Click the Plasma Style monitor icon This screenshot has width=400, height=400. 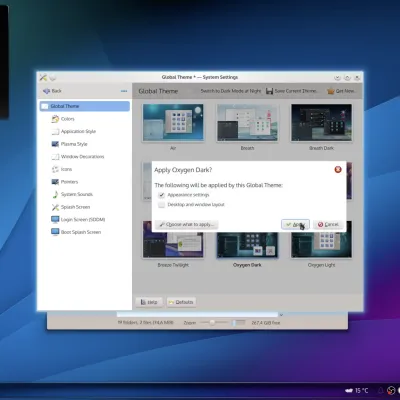[55, 144]
